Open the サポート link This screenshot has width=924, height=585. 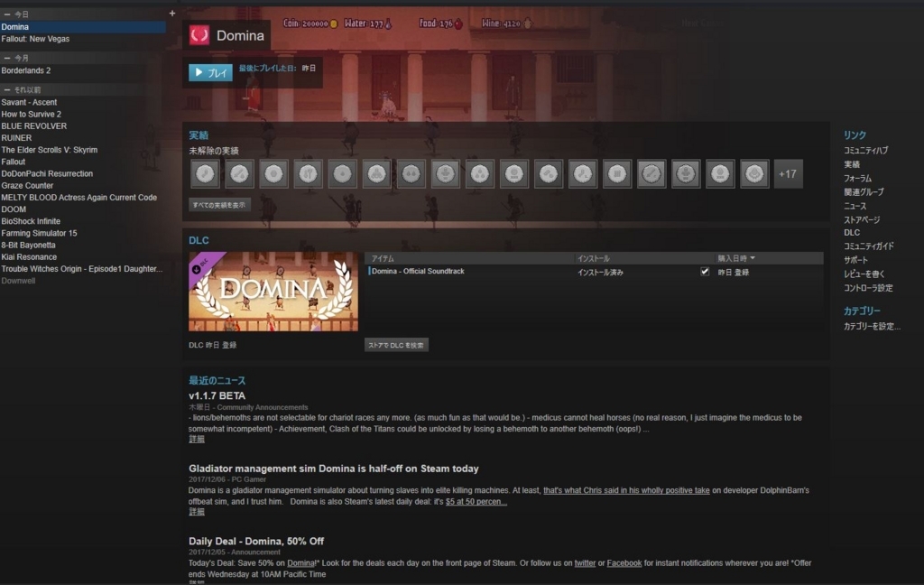(855, 260)
